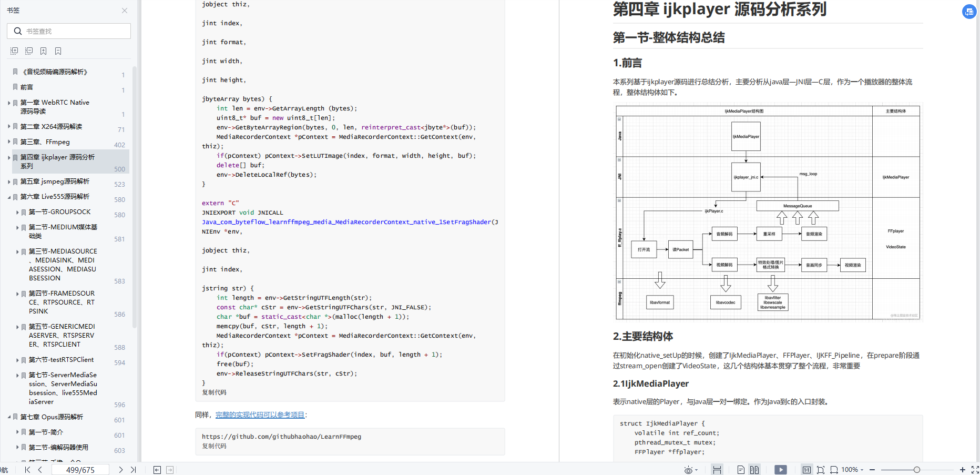The image size is (980, 475).
Task: Collapse all bookmarks icon in panel
Action: (29, 51)
